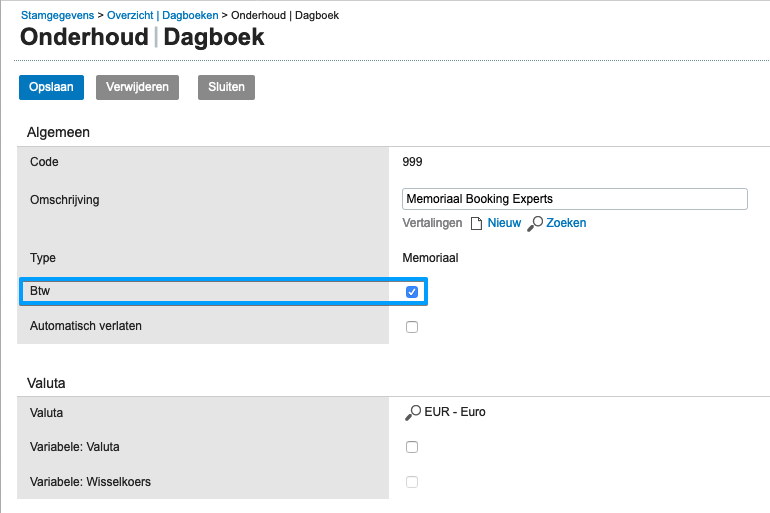Select the EUR - Euro currency value
The image size is (770, 513).
[455, 412]
